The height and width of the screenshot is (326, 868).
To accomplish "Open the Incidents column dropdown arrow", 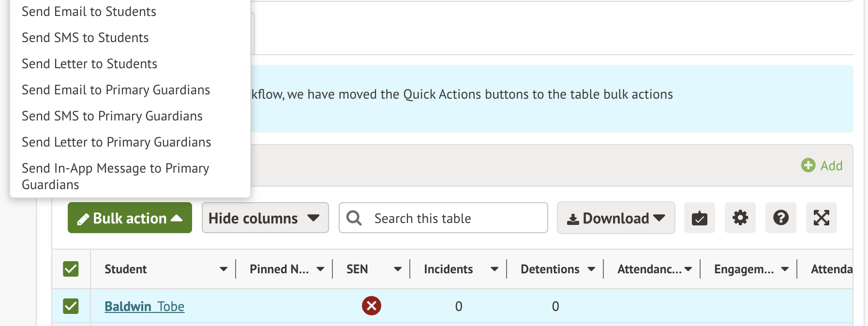I will click(x=494, y=269).
